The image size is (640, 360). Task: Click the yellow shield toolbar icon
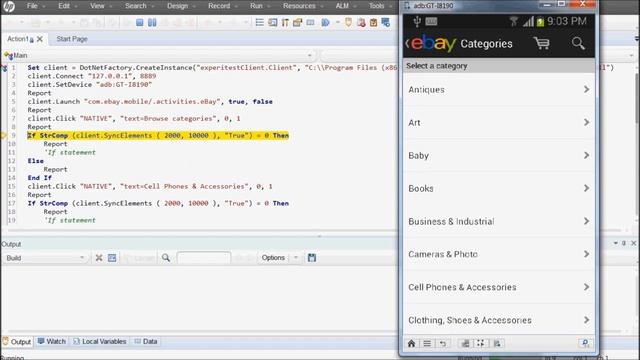click(x=348, y=22)
